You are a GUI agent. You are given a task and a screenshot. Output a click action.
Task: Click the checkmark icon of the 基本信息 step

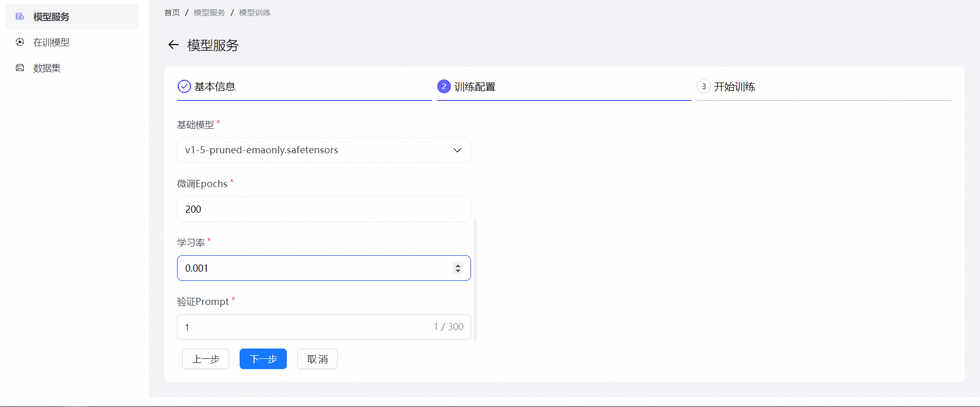184,87
